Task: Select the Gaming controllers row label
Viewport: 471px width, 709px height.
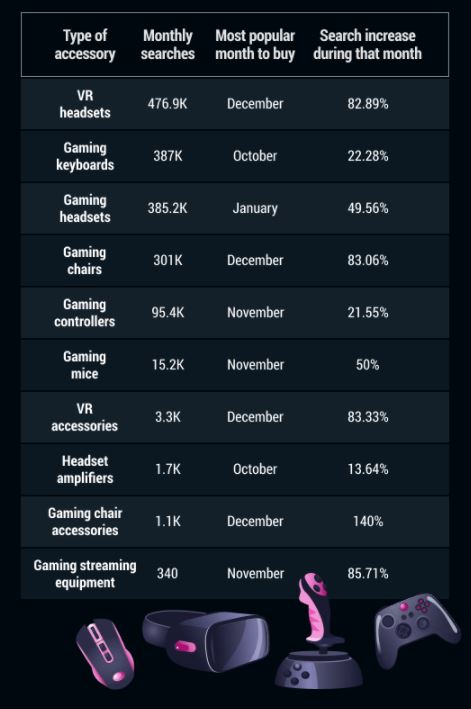Action: point(85,313)
